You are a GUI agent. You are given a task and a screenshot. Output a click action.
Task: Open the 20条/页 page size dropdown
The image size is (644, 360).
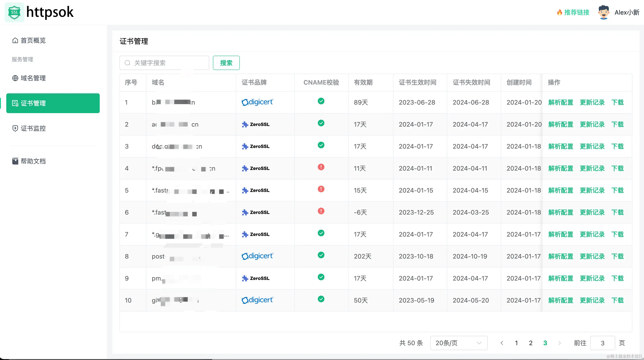coord(458,343)
